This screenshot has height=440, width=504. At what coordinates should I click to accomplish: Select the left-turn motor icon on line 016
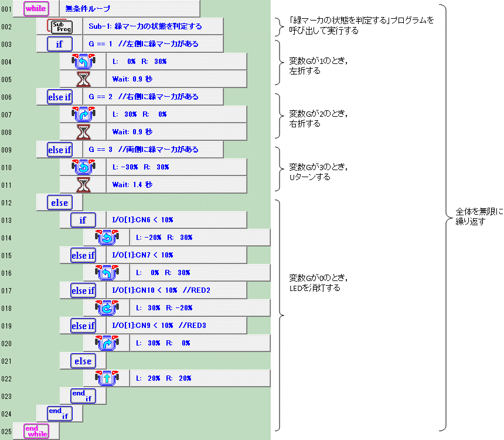[107, 273]
